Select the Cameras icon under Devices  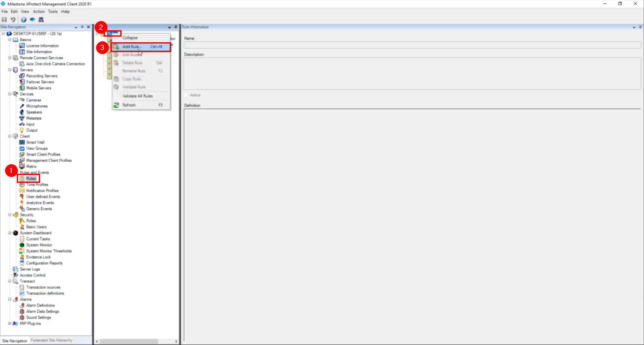[x=21, y=100]
